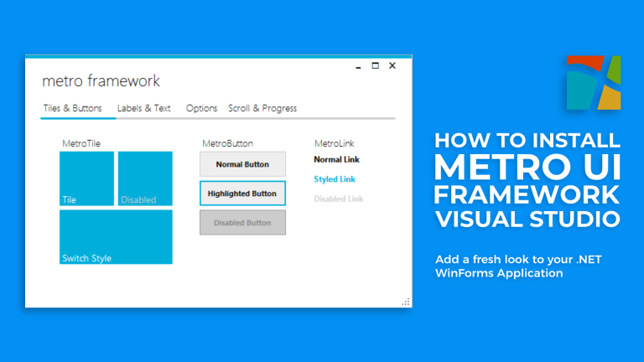Click the Disabled Button
This screenshot has height=362, width=644.
(242, 222)
